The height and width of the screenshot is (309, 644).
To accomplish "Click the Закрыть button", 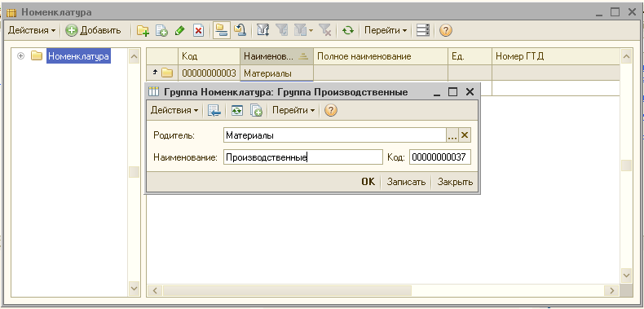I will pos(455,182).
